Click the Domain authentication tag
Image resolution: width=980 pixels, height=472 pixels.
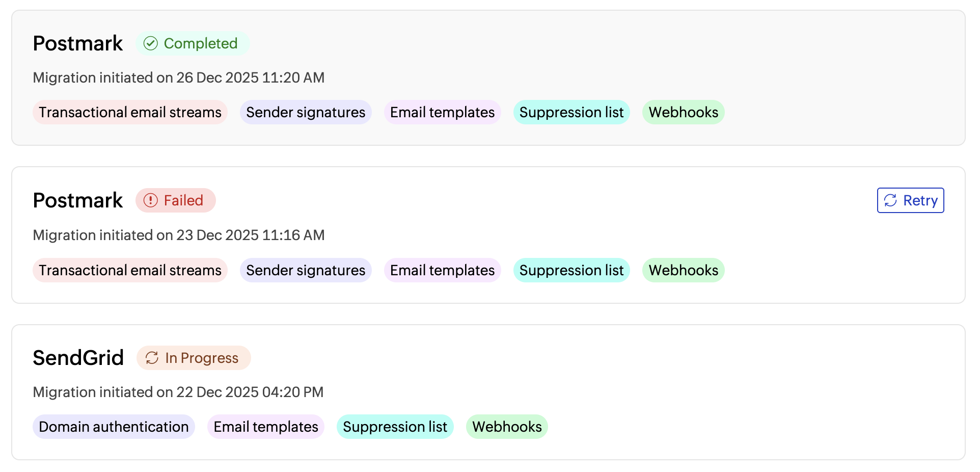click(x=114, y=427)
